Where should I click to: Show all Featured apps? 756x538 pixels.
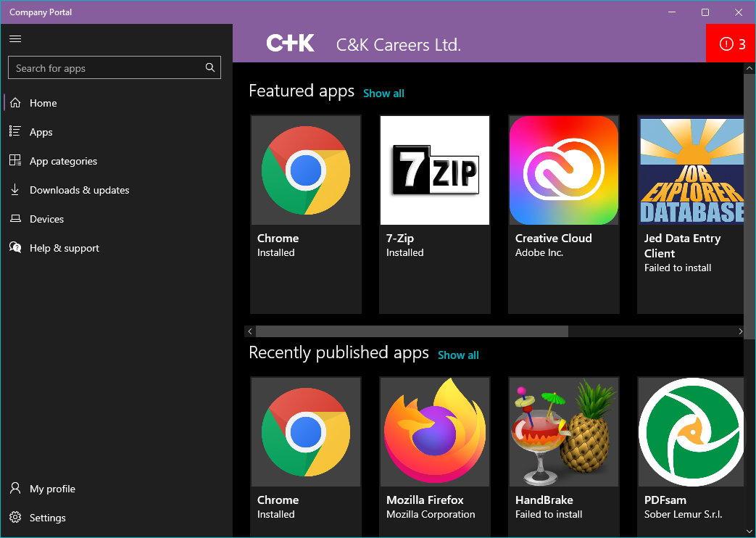pyautogui.click(x=383, y=94)
